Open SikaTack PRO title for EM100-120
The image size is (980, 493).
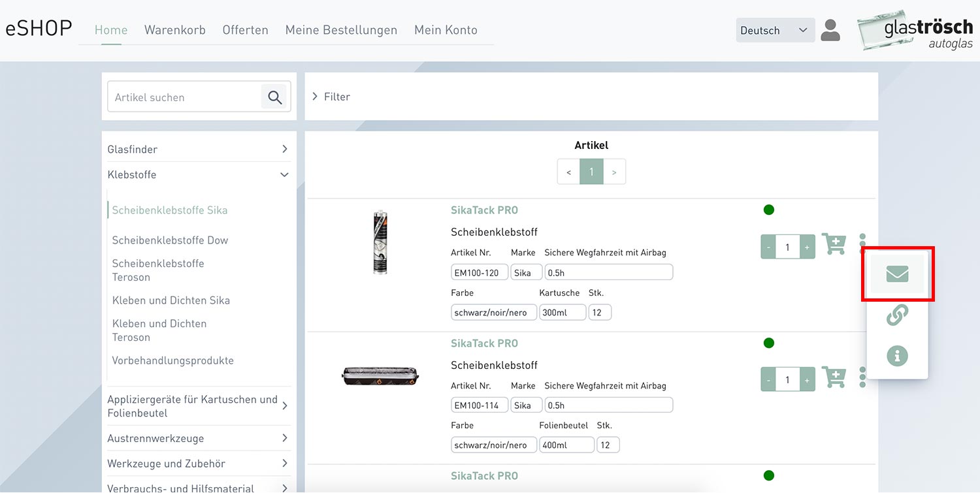tap(484, 210)
